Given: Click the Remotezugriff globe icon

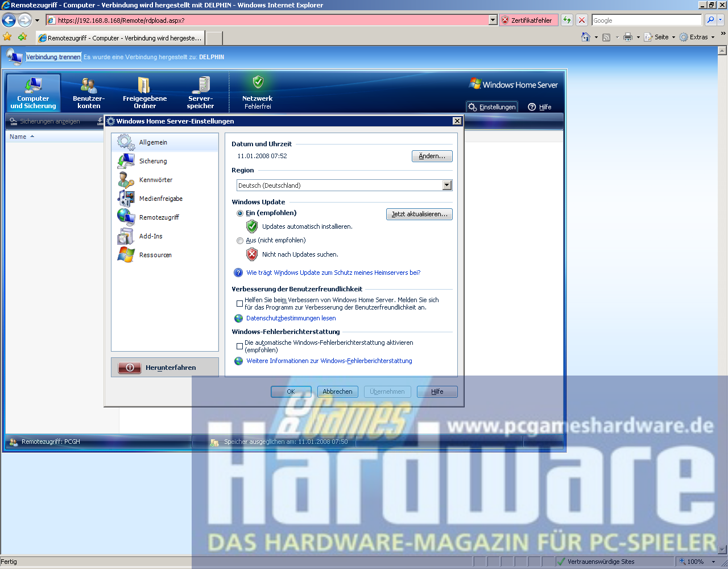Looking at the screenshot, I should pyautogui.click(x=126, y=217).
